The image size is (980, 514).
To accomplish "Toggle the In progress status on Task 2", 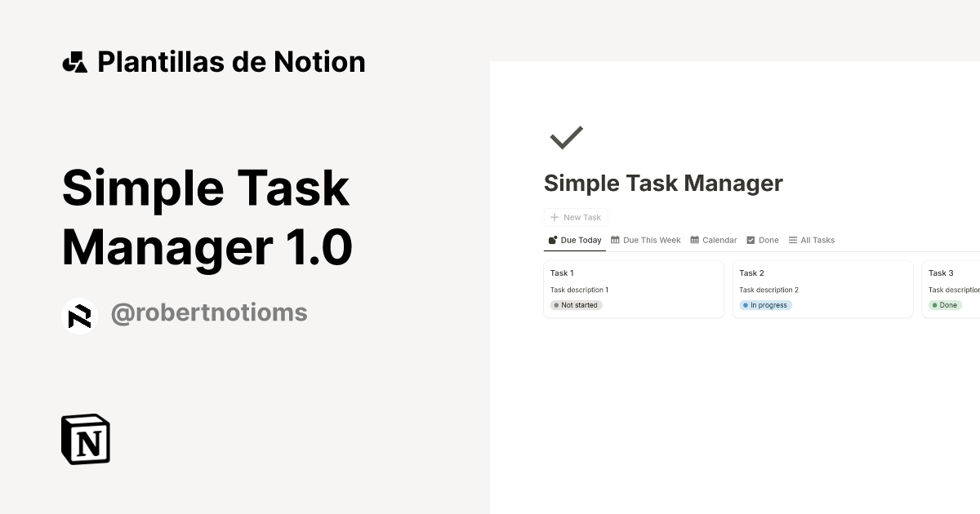I will (x=765, y=304).
